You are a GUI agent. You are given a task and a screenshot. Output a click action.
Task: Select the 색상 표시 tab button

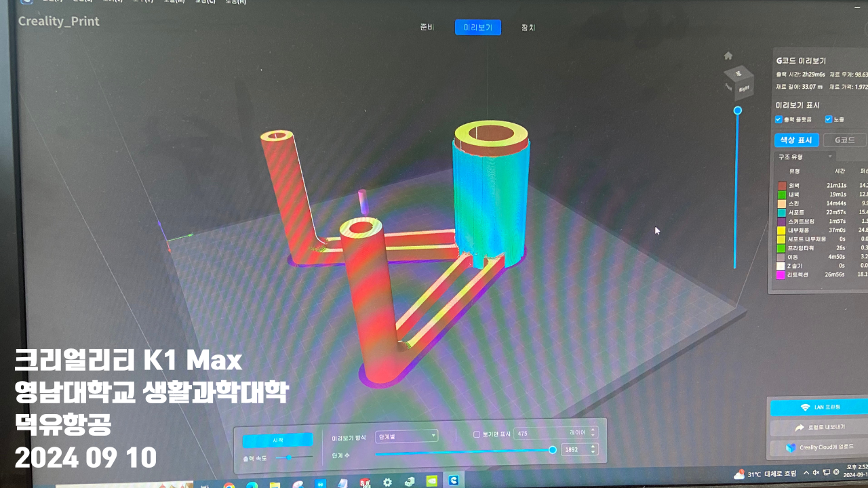[797, 140]
